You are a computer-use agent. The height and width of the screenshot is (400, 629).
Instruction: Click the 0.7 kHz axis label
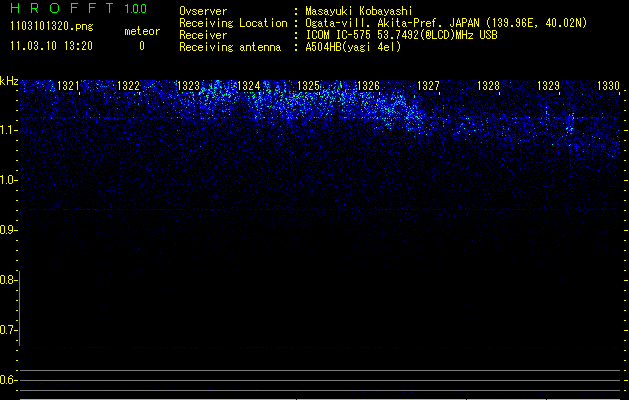(8, 330)
